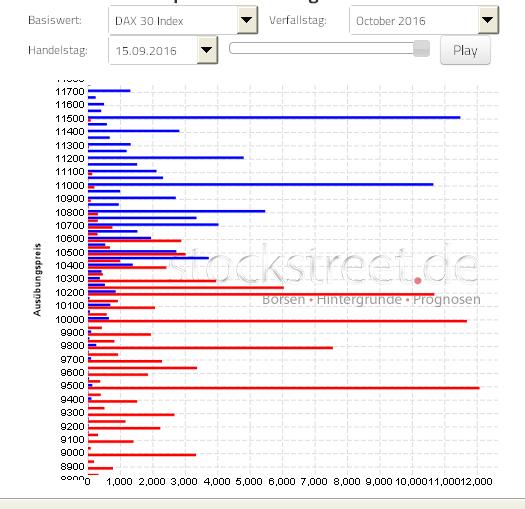Viewport: 525px width, 509px height.
Task: Click the 1,000 x-axis label
Action: [119, 482]
